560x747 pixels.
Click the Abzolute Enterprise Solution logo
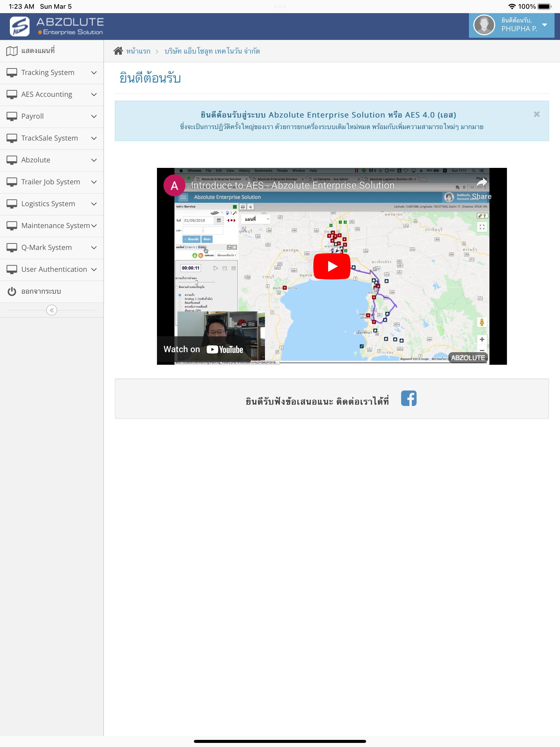coord(57,26)
